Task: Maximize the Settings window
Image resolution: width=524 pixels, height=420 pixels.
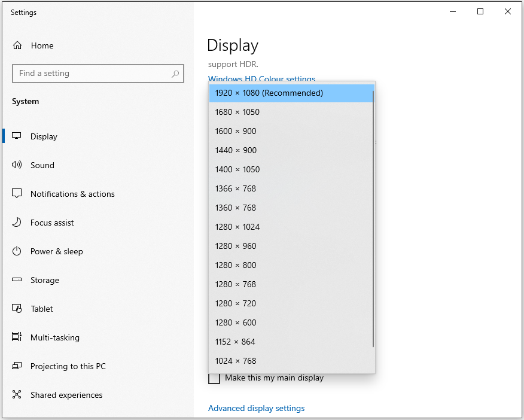Action: click(480, 12)
